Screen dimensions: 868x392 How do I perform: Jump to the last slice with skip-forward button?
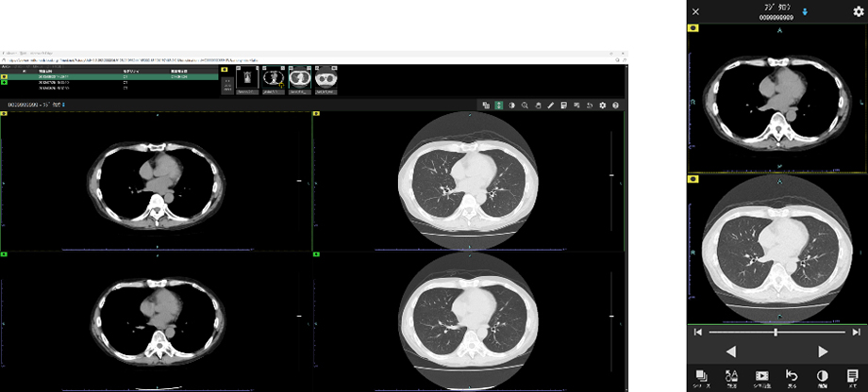click(856, 332)
